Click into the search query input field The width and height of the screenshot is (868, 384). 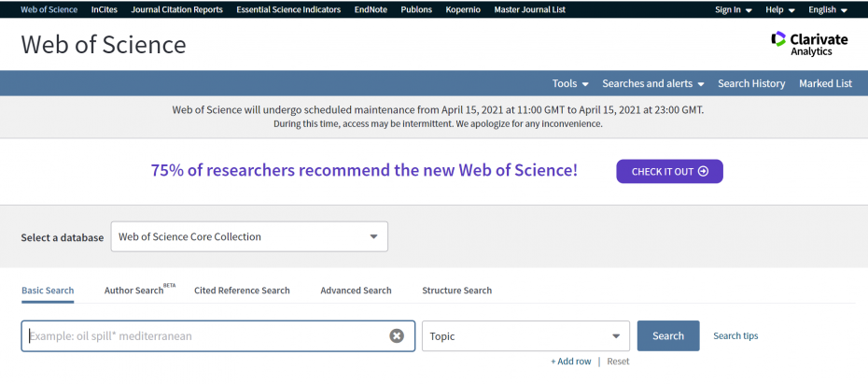pos(205,336)
